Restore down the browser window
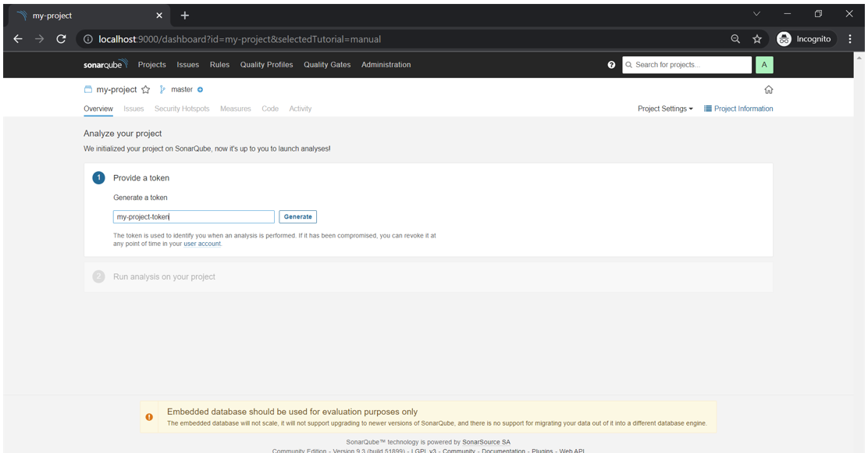This screenshot has height=453, width=868. tap(818, 14)
